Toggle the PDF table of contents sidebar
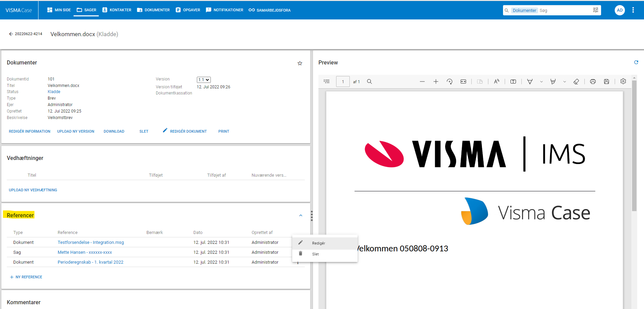The width and height of the screenshot is (644, 309). coord(327,82)
